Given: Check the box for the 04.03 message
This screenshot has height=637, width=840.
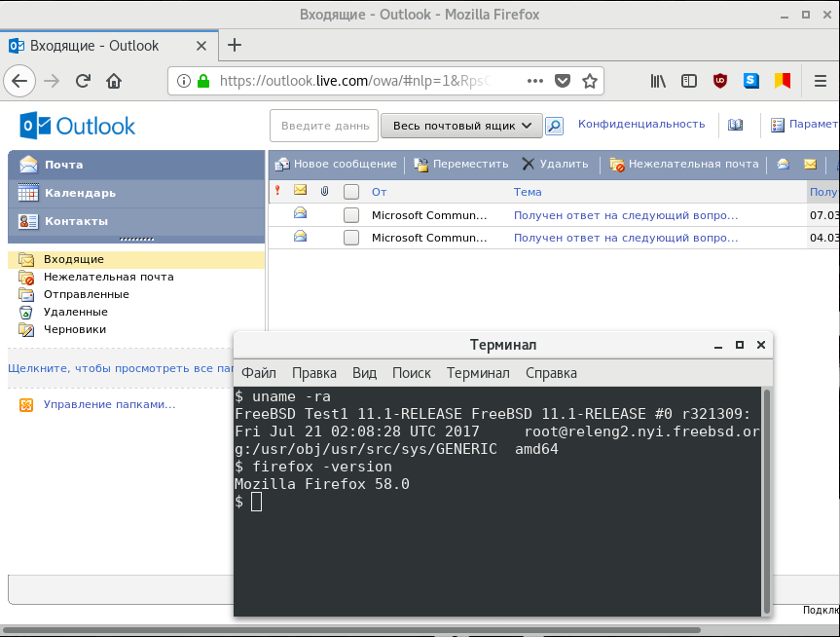Looking at the screenshot, I should pos(351,238).
